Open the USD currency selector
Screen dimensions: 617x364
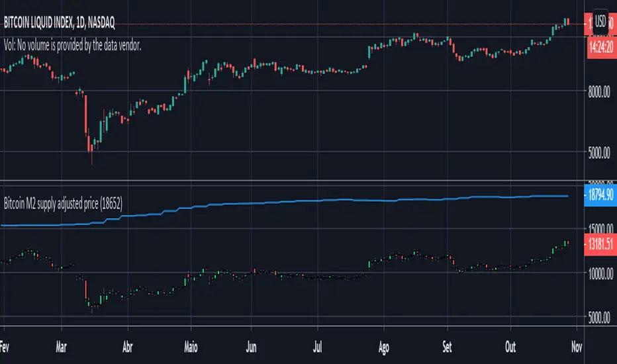pos(601,19)
